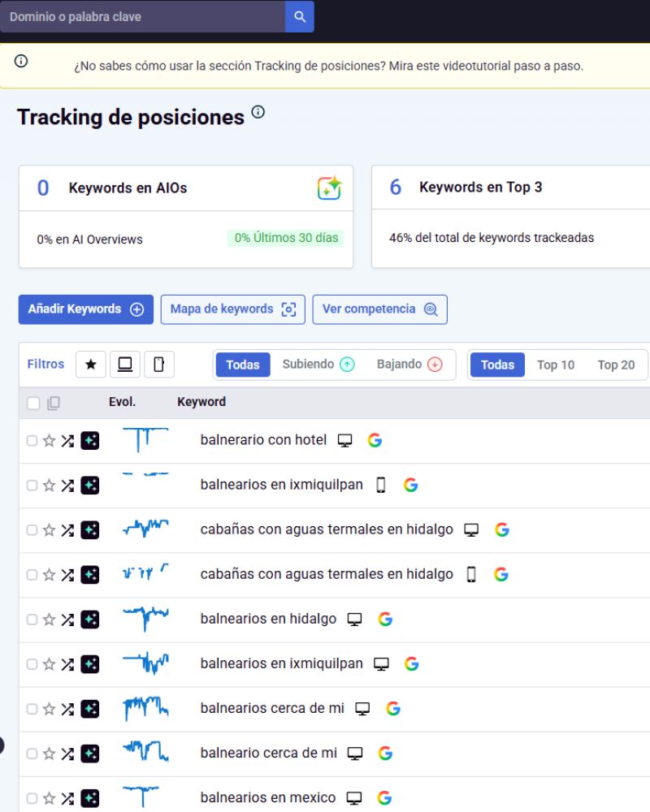Click the info icon in the yellow tutorial banner
This screenshot has width=650, height=812.
(21, 61)
